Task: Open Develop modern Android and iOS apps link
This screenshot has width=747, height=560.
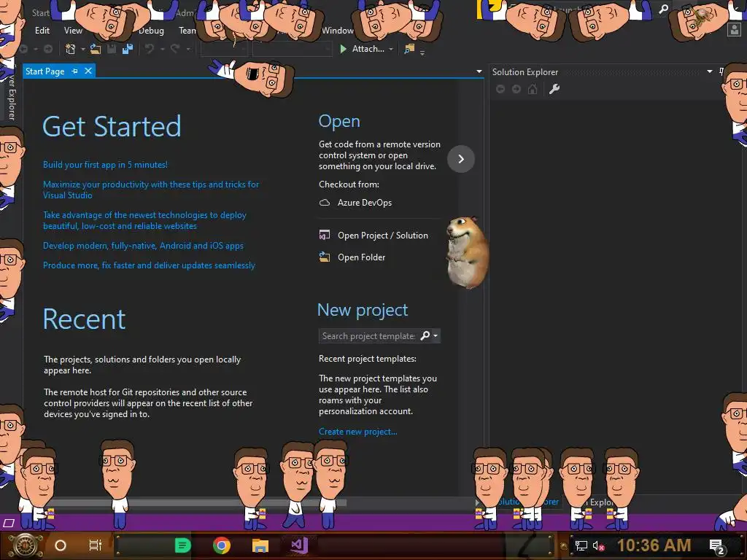Action: point(143,246)
